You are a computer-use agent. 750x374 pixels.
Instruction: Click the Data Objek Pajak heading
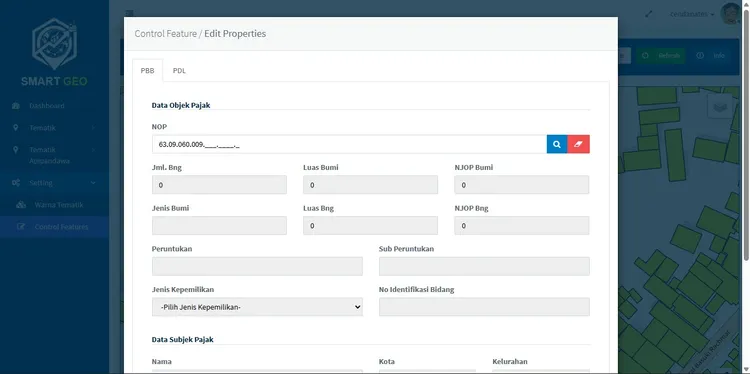[181, 105]
